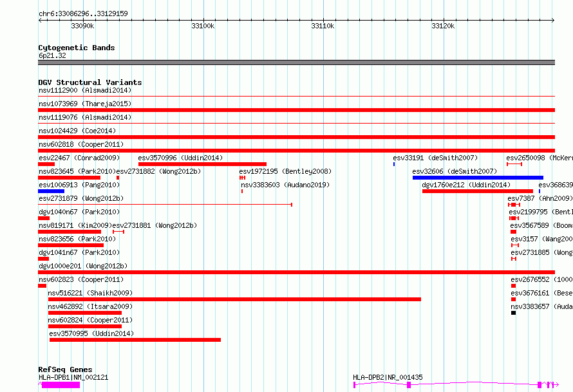The height and width of the screenshot is (392, 573).
Task: Select the HLA-DPB1|NM_002121 gene label
Action: point(73,377)
